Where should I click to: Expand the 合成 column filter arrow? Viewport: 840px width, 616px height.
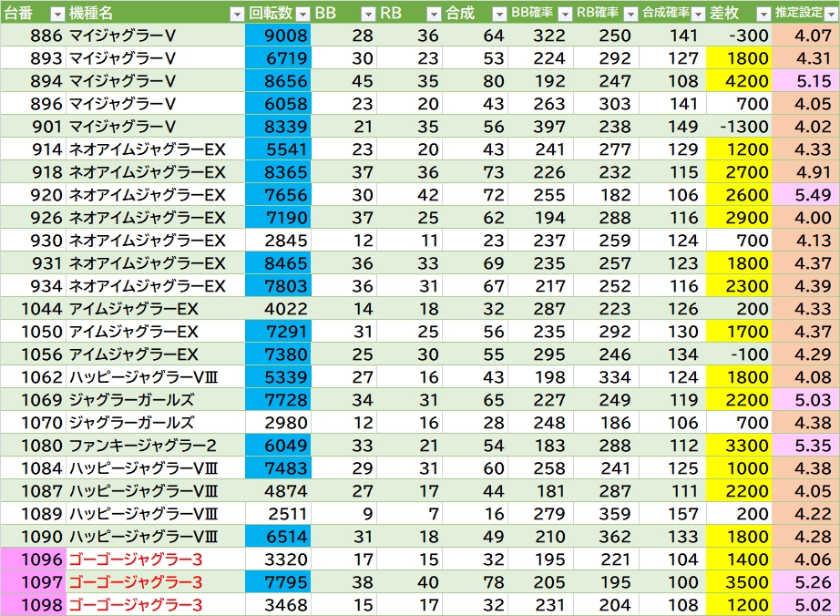498,14
